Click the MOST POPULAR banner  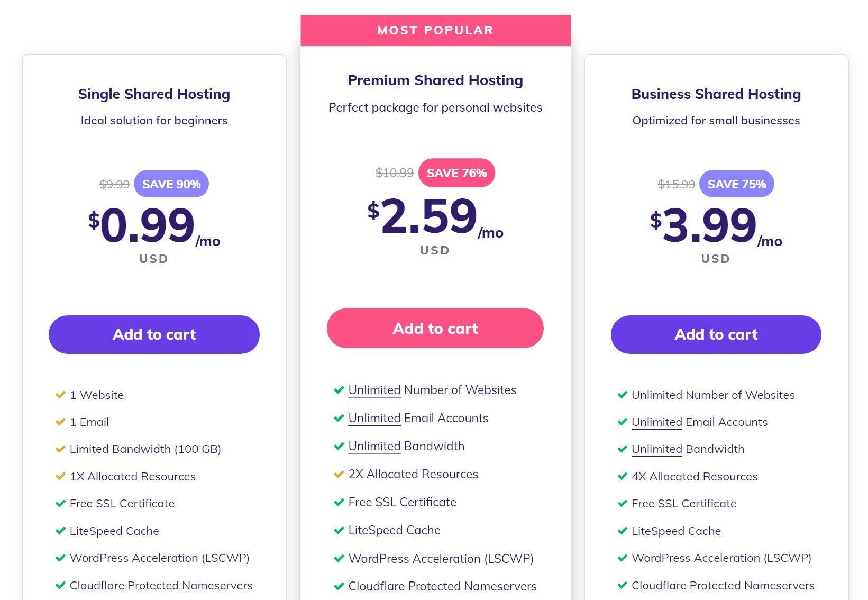[x=435, y=30]
